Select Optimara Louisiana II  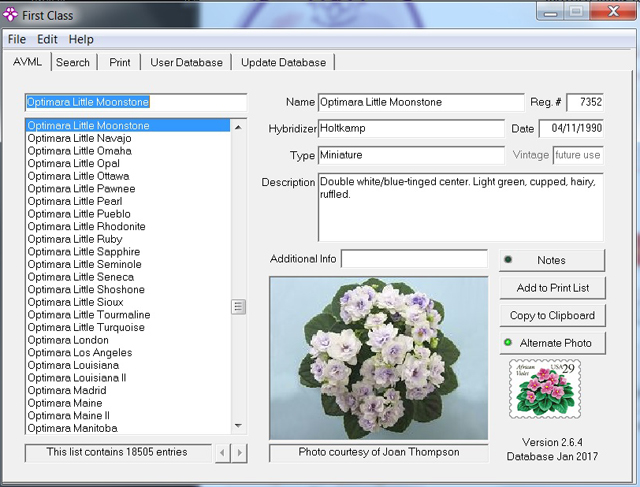pos(128,378)
